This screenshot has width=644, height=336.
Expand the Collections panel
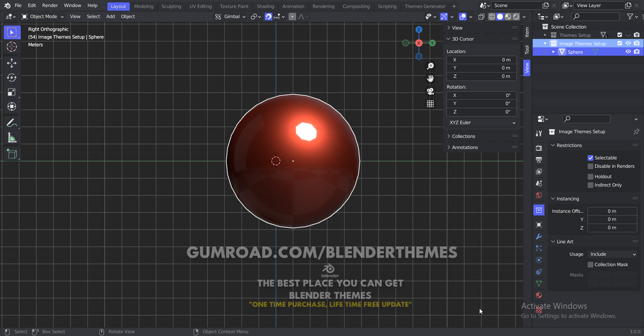[x=449, y=137]
